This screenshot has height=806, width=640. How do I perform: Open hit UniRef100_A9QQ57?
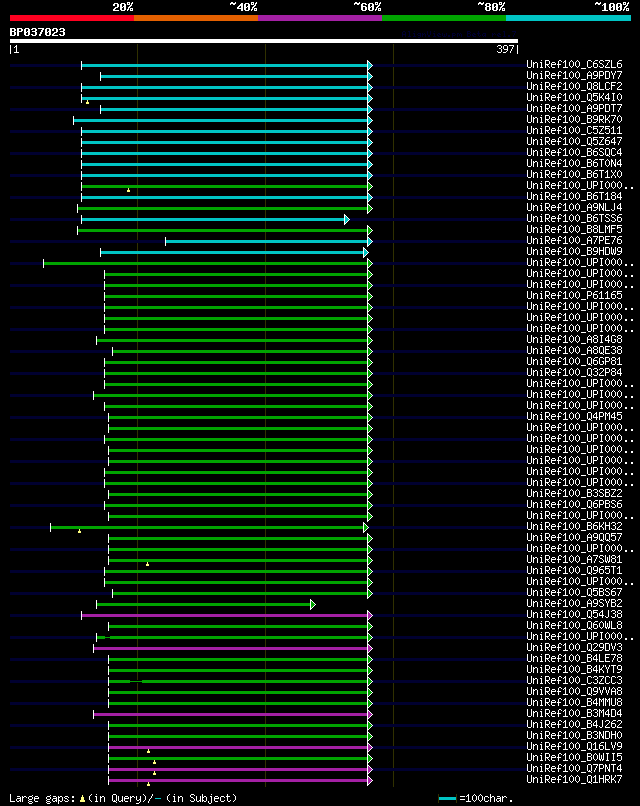click(x=574, y=538)
